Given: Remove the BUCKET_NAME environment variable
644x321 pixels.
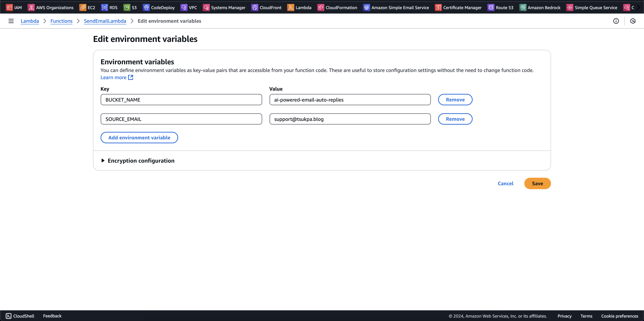Looking at the screenshot, I should point(455,99).
